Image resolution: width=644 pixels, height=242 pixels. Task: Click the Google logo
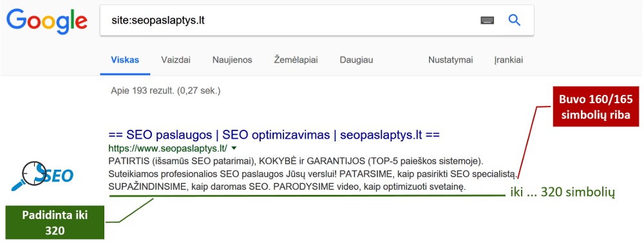coord(47,21)
